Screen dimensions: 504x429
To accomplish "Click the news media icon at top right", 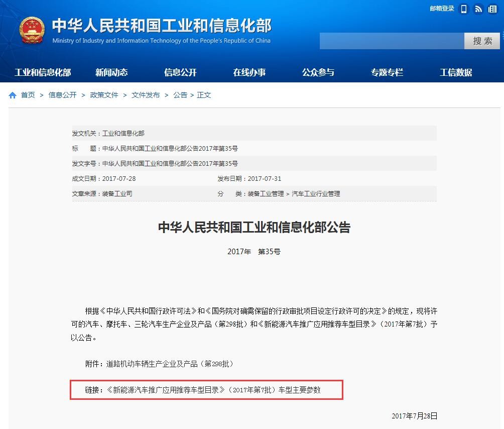I will (x=492, y=9).
